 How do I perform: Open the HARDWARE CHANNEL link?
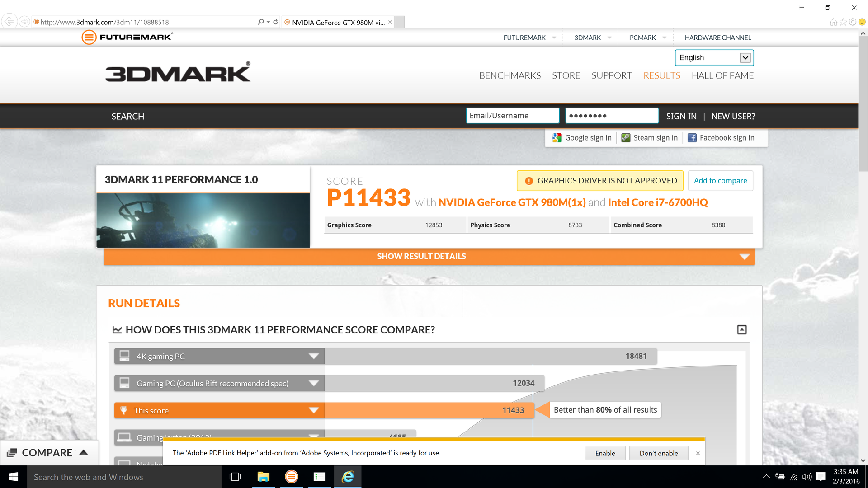tap(717, 38)
